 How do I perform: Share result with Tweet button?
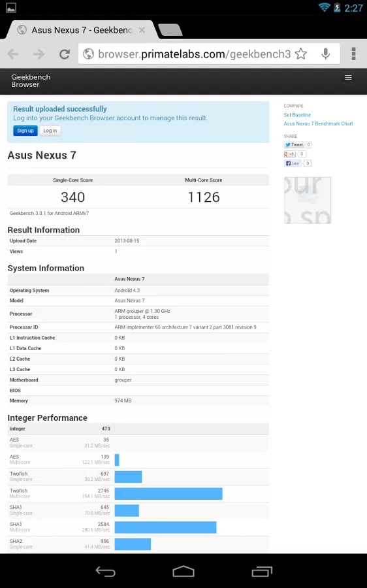pyautogui.click(x=294, y=144)
